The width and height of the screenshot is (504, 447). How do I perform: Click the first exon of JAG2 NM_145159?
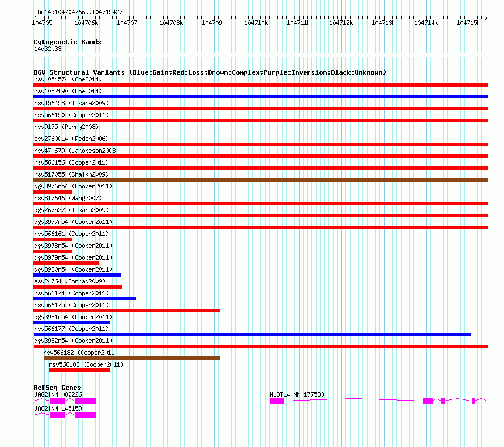[58, 415]
